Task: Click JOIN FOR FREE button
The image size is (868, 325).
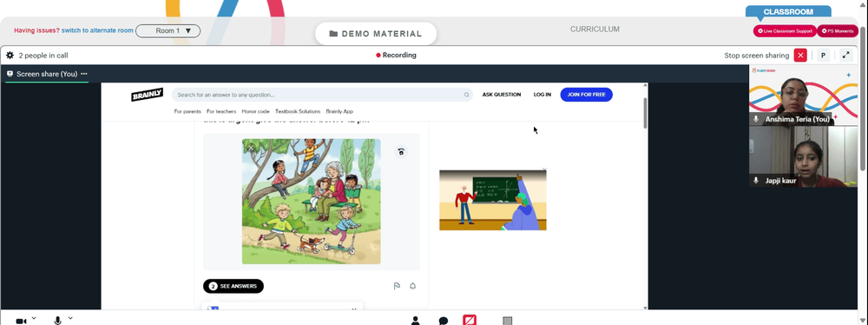Action: (x=586, y=95)
